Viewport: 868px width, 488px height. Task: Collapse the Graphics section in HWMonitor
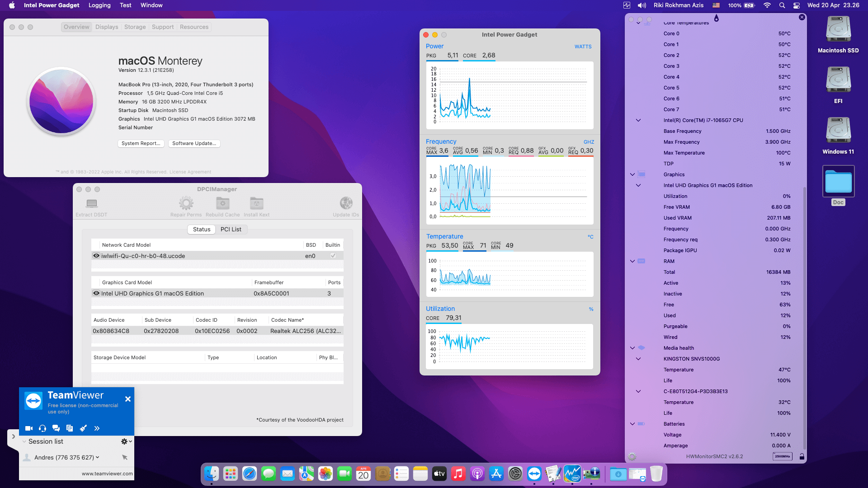click(632, 174)
